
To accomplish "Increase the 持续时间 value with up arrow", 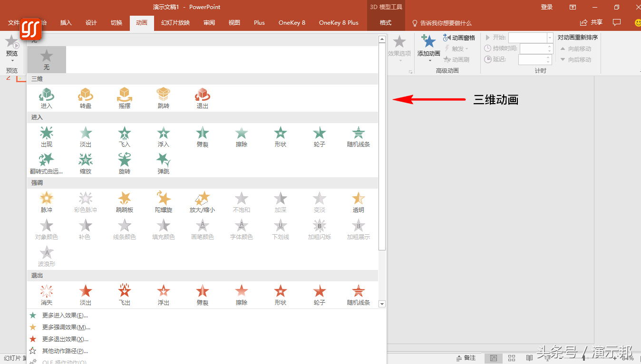I will tap(550, 46).
